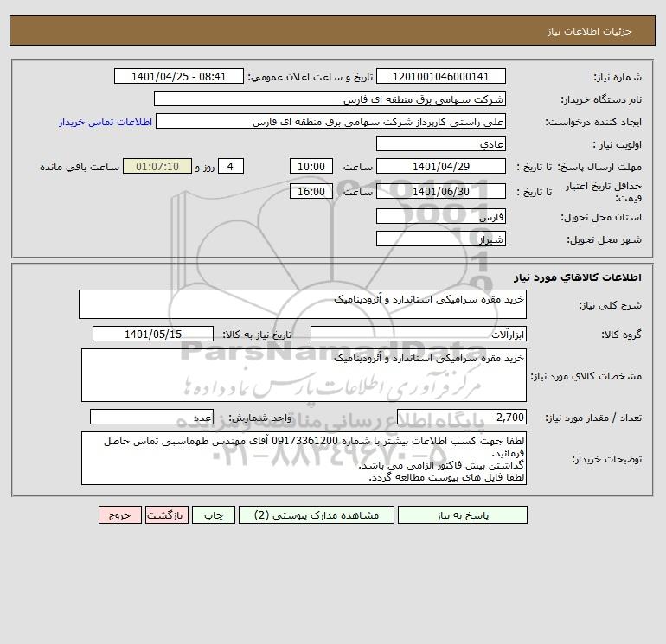Click the goods specifications text area
Screen dimensions: 666x644
[x=304, y=375]
